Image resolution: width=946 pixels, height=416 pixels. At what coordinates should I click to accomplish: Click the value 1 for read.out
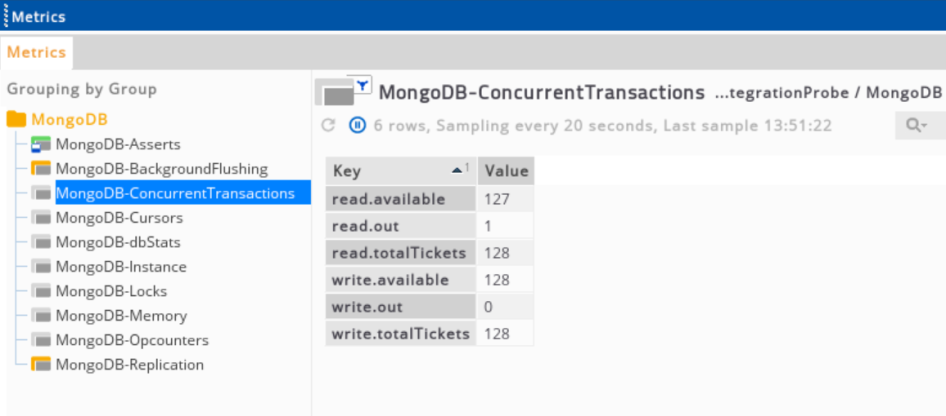click(x=506, y=226)
